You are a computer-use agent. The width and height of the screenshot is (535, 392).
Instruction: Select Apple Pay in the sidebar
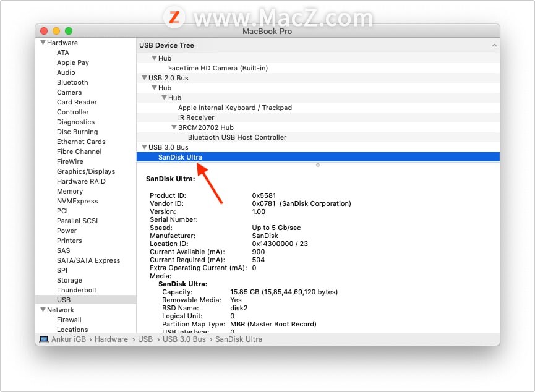click(73, 62)
